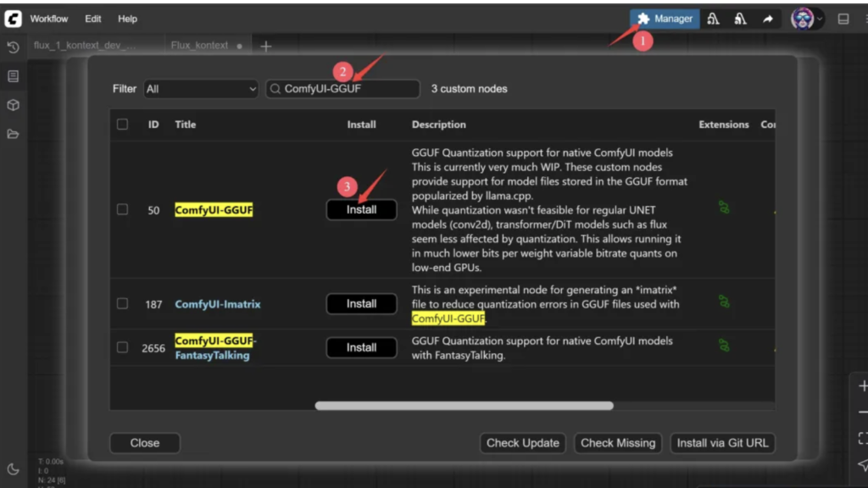Switch to the flux_1_kontext_dev tab

pos(85,46)
